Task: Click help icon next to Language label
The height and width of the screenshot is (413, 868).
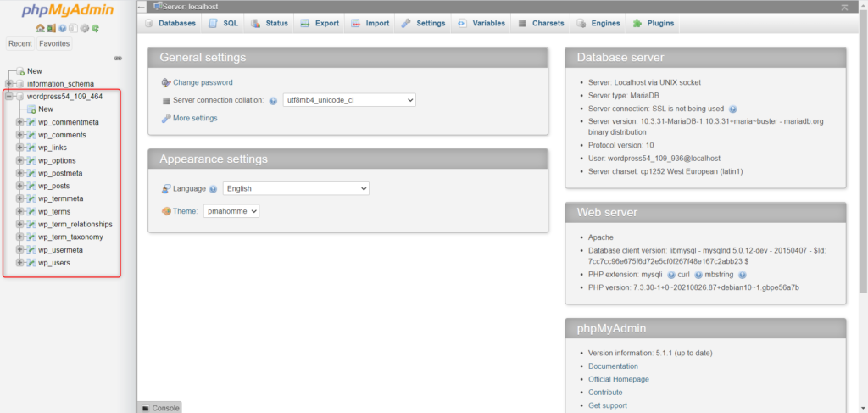Action: [x=213, y=189]
